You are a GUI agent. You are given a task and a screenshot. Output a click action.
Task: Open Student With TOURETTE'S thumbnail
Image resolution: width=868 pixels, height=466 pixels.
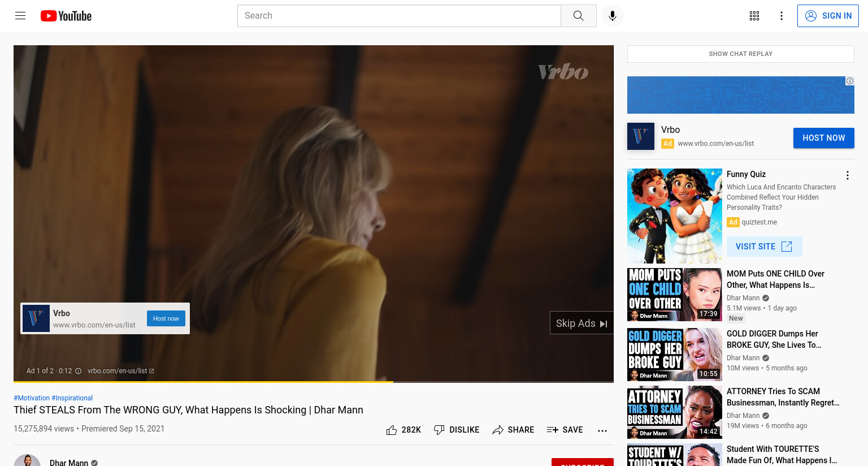(x=675, y=455)
